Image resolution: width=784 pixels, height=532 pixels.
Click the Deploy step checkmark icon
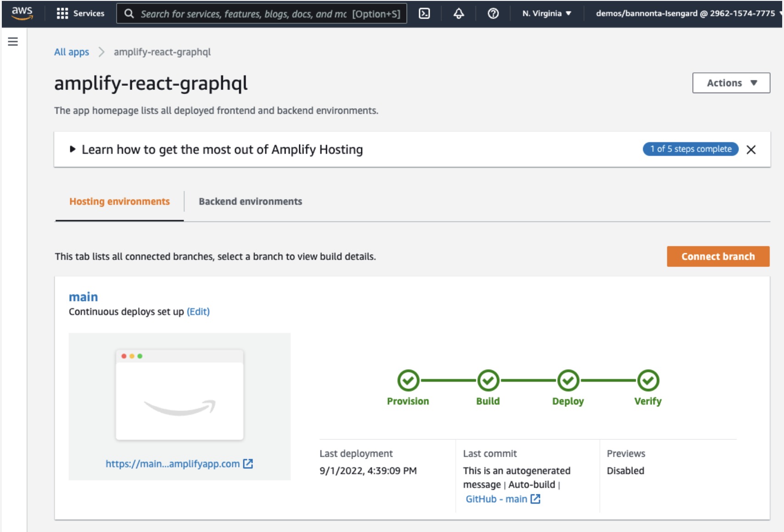pos(568,380)
